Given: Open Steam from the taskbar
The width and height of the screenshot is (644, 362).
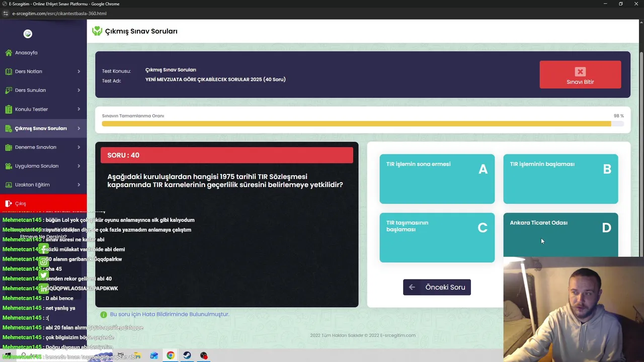Looking at the screenshot, I should pyautogui.click(x=187, y=355).
